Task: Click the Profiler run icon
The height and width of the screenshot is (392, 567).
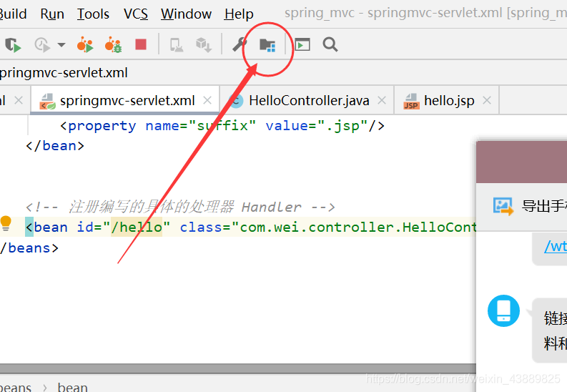Action: pyautogui.click(x=42, y=45)
